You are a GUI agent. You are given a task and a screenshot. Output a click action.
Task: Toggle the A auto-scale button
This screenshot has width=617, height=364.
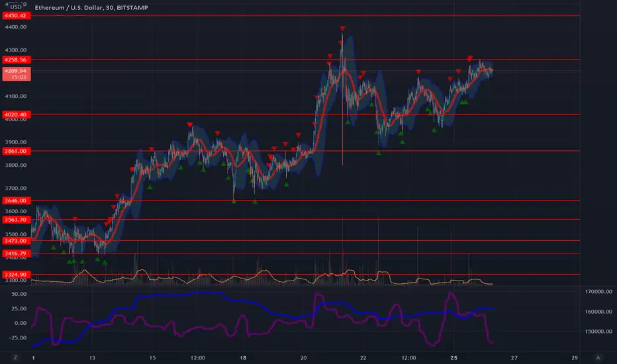click(598, 357)
